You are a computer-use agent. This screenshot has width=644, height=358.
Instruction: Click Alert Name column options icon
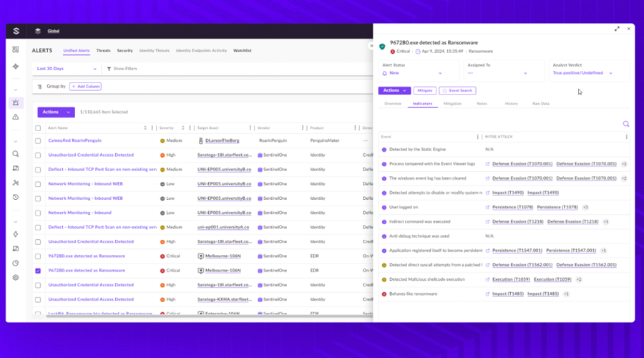152,128
